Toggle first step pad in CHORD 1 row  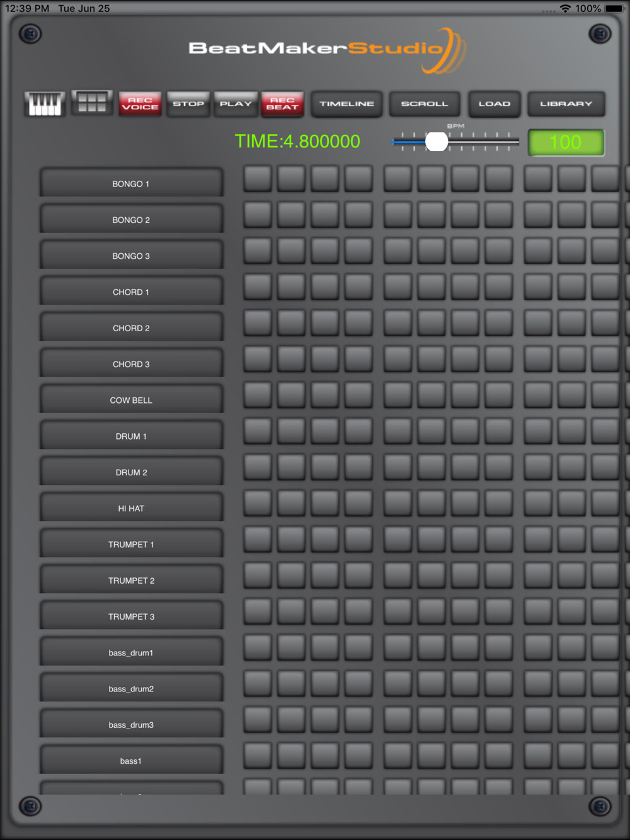[x=258, y=287]
